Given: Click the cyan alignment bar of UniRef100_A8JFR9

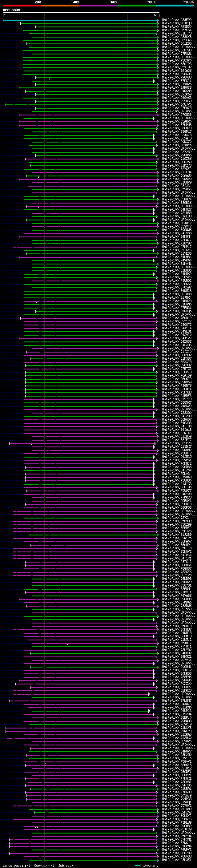Looking at the screenshot, I should tap(81, 20).
